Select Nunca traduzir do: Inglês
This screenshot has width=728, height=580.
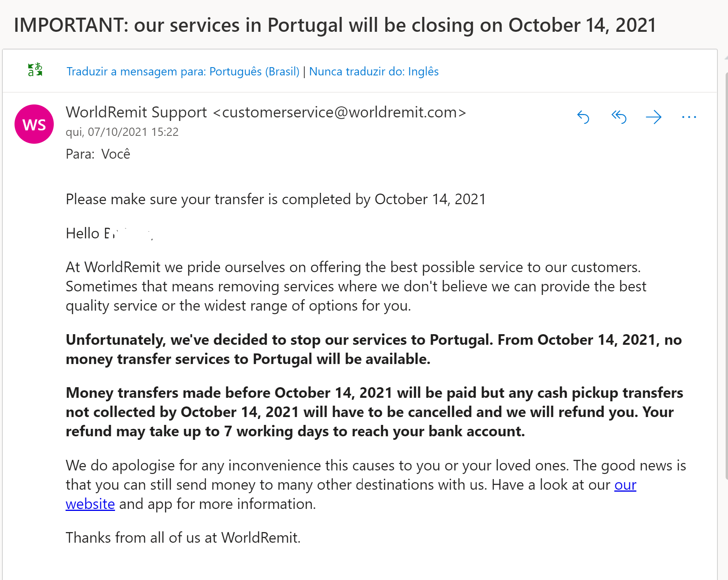[374, 71]
